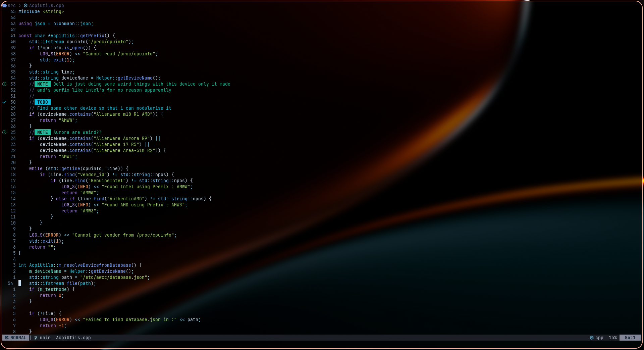Click the note sign icon on line 33
The width and height of the screenshot is (644, 350).
coord(4,84)
